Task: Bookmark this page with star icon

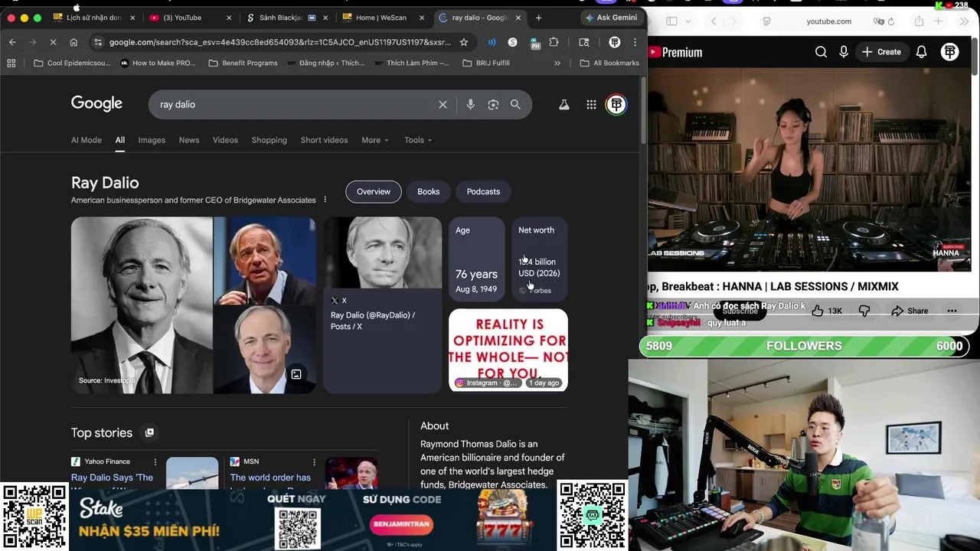Action: point(463,42)
